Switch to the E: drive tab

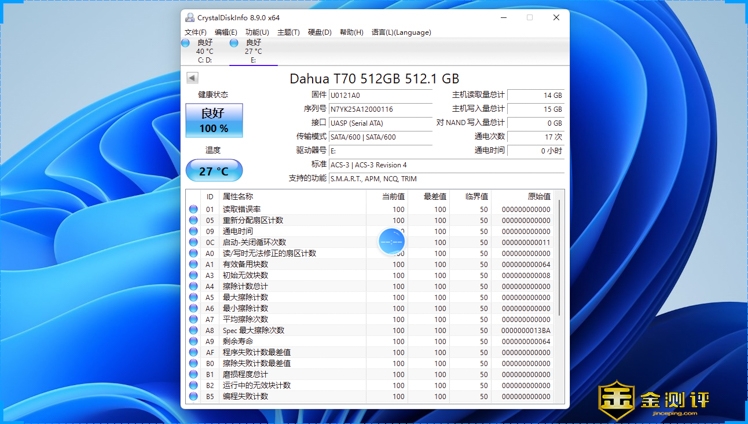[x=253, y=51]
